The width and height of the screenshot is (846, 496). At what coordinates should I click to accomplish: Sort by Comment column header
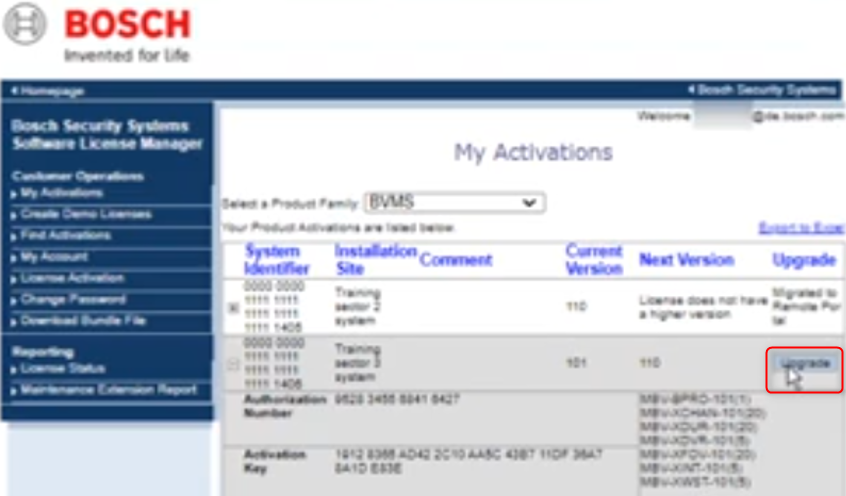point(456,260)
